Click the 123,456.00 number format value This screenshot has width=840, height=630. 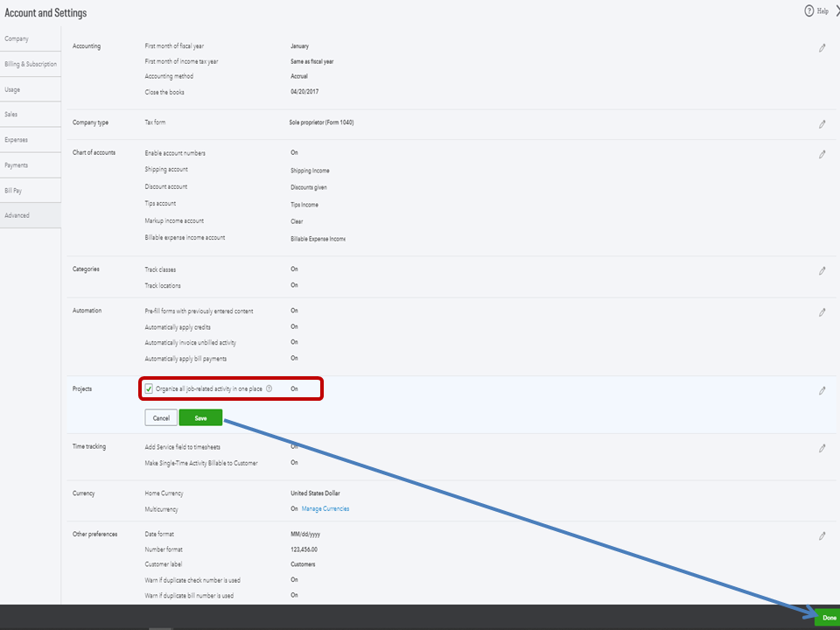pyautogui.click(x=304, y=549)
